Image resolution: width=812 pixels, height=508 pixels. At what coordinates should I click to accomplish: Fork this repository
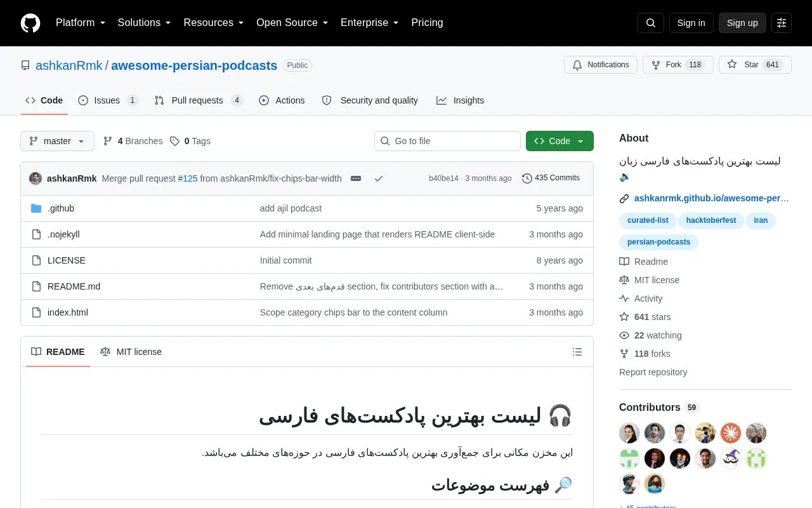678,65
